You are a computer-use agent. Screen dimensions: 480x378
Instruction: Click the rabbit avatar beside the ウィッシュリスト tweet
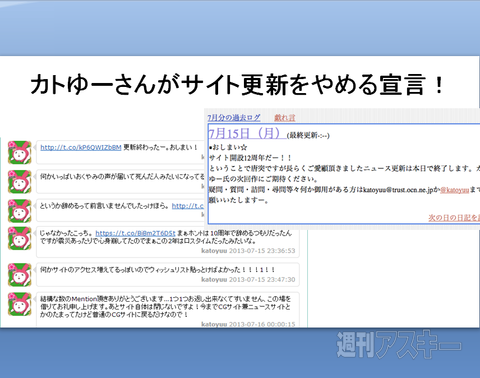pyautogui.click(x=20, y=275)
